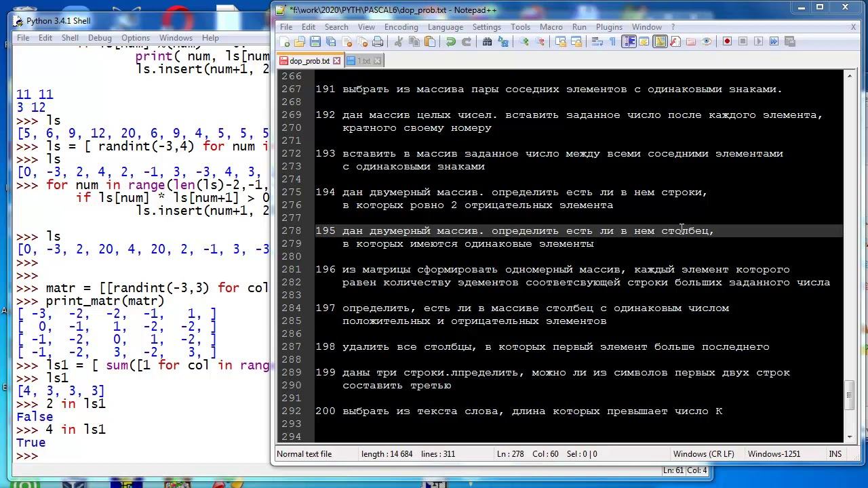Start macro recording with red Record icon

pos(726,41)
